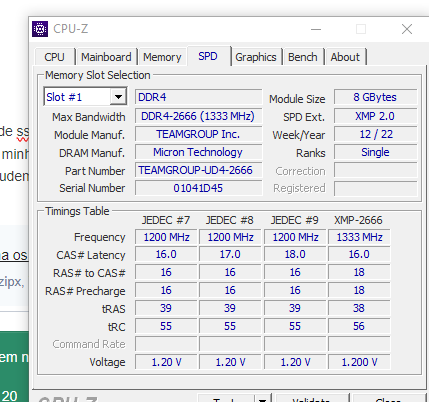Click the XMP-2666 CAS# Latency 16.0 cell
This screenshot has width=429, height=402.
click(x=359, y=254)
